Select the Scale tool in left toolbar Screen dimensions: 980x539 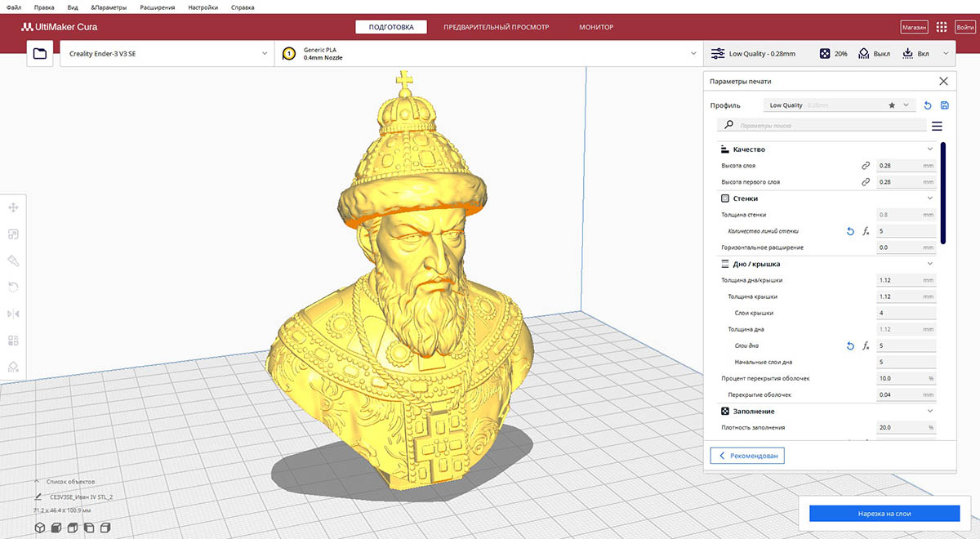[x=13, y=234]
